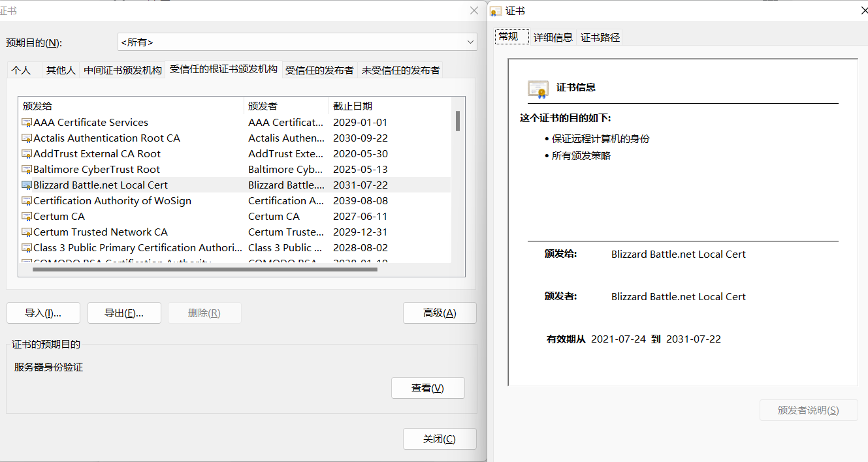Sort by the 截止日期 column header
Viewport: 868px width, 462px height.
pos(391,106)
